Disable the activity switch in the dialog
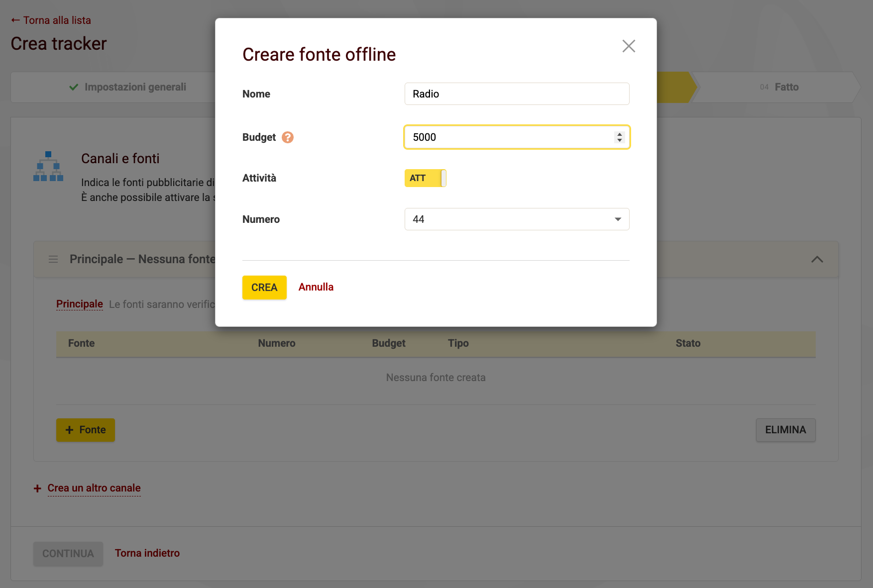 (x=425, y=178)
